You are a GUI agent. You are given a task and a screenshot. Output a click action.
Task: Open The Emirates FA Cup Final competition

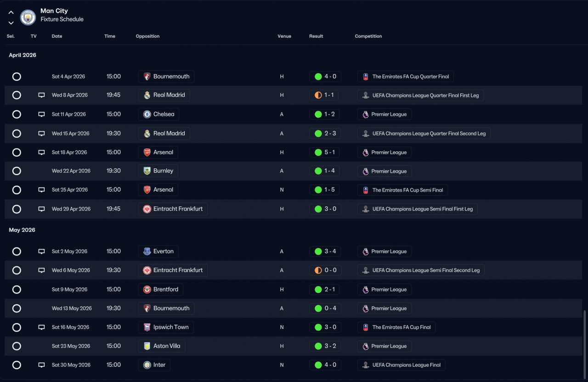396,327
